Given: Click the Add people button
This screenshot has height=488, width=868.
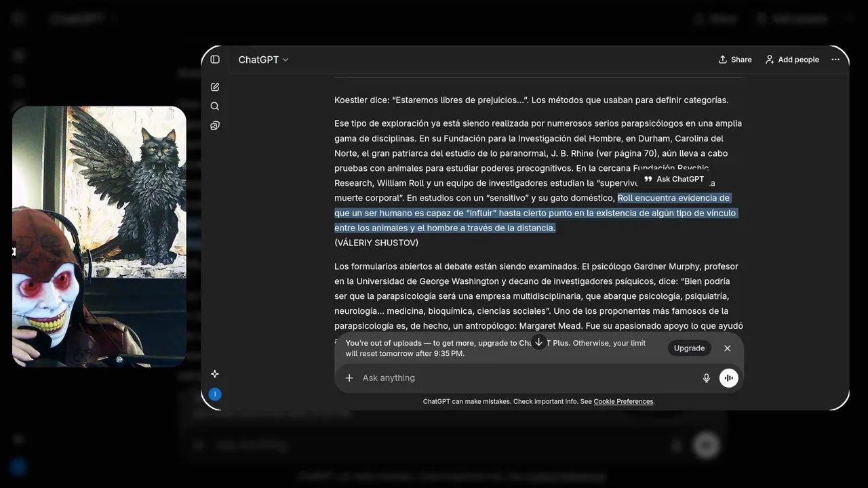Looking at the screenshot, I should [x=792, y=60].
